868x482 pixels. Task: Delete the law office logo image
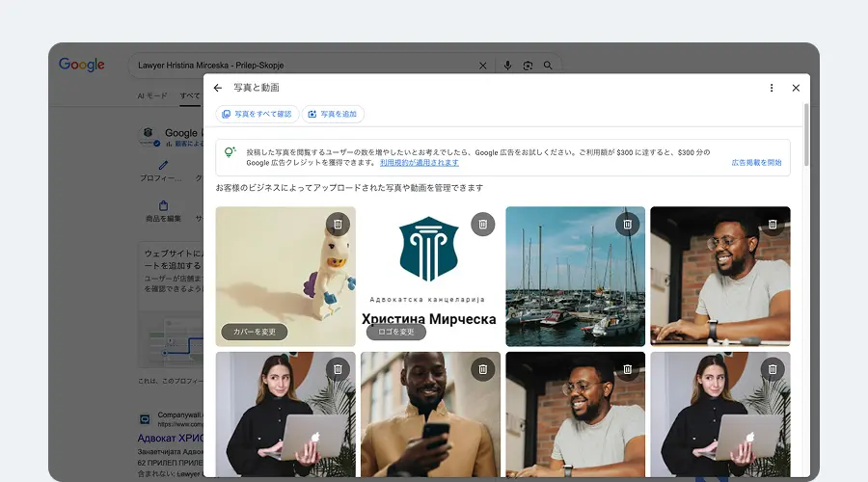coord(482,224)
